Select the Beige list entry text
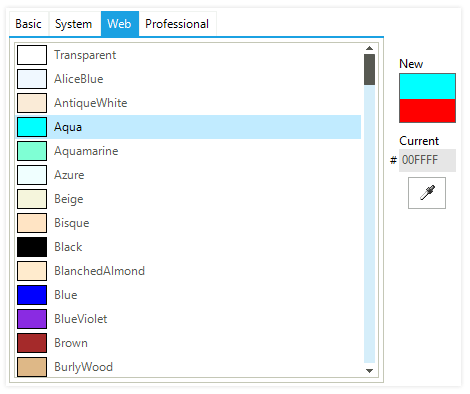This screenshot has width=470, height=394. click(69, 199)
